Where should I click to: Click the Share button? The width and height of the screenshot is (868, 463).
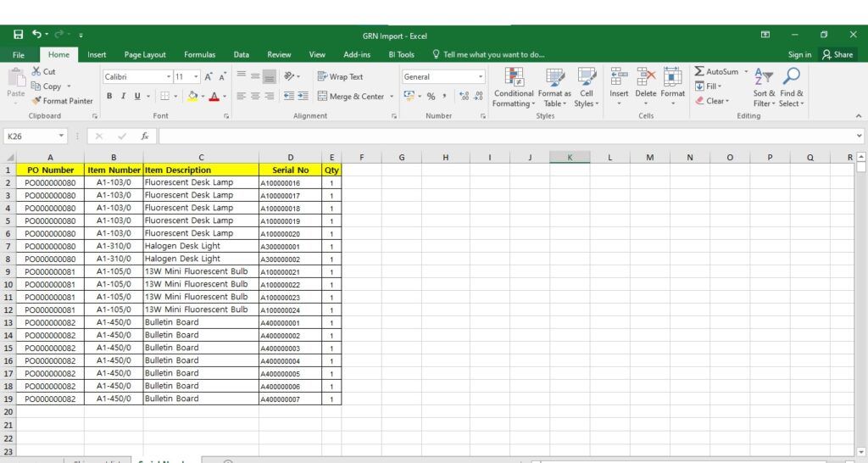(x=837, y=55)
